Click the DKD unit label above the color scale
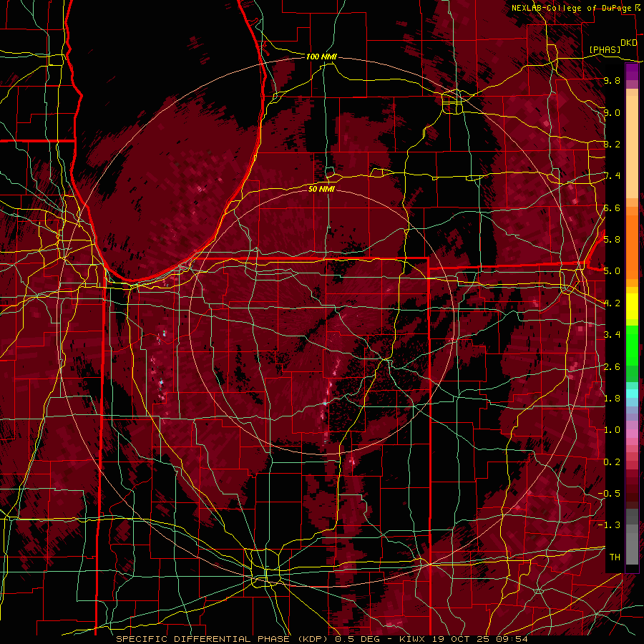 (x=629, y=43)
